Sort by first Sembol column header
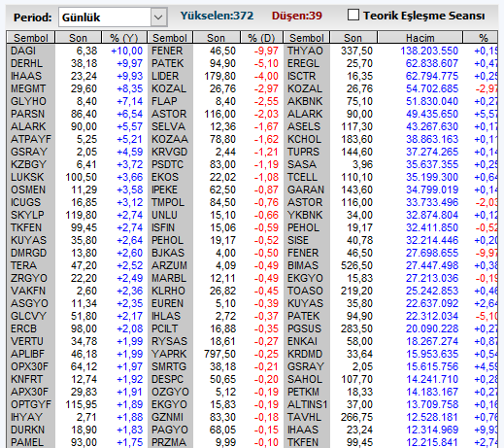 click(x=31, y=38)
